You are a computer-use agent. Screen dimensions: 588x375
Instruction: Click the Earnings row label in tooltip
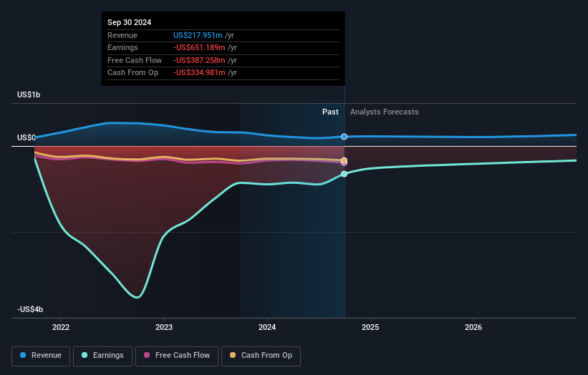122,47
